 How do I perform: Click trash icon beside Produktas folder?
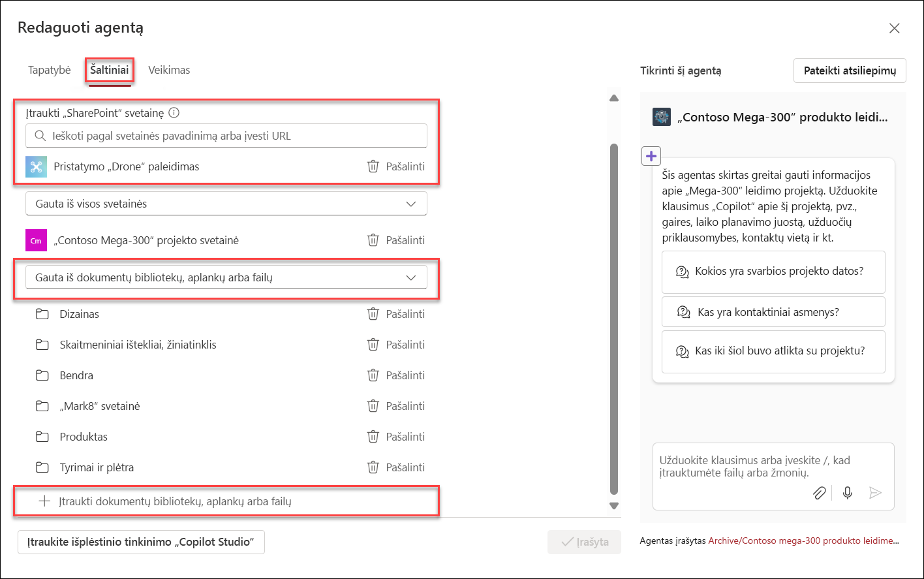373,437
